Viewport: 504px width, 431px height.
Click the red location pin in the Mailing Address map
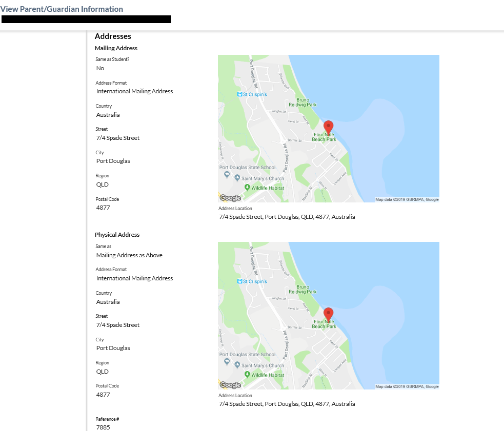tap(328, 127)
